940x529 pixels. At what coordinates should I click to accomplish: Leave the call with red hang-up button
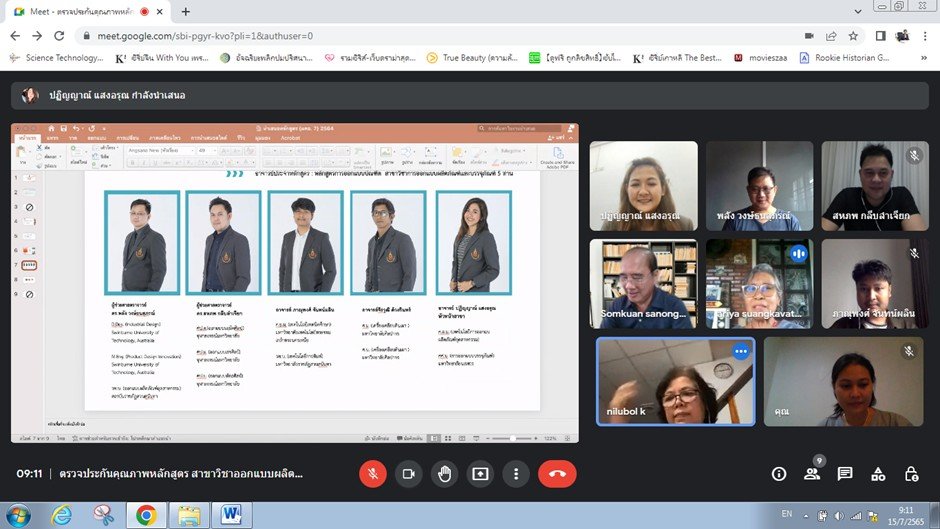pos(557,474)
